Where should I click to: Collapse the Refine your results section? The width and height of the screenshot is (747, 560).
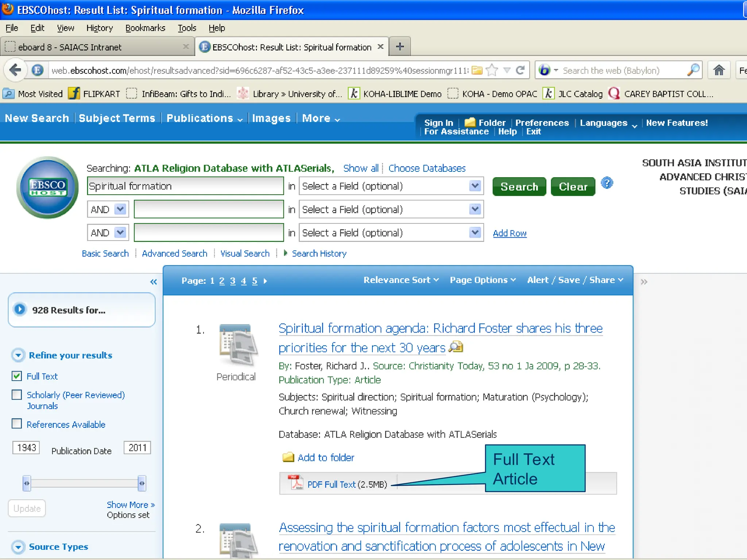pos(18,355)
